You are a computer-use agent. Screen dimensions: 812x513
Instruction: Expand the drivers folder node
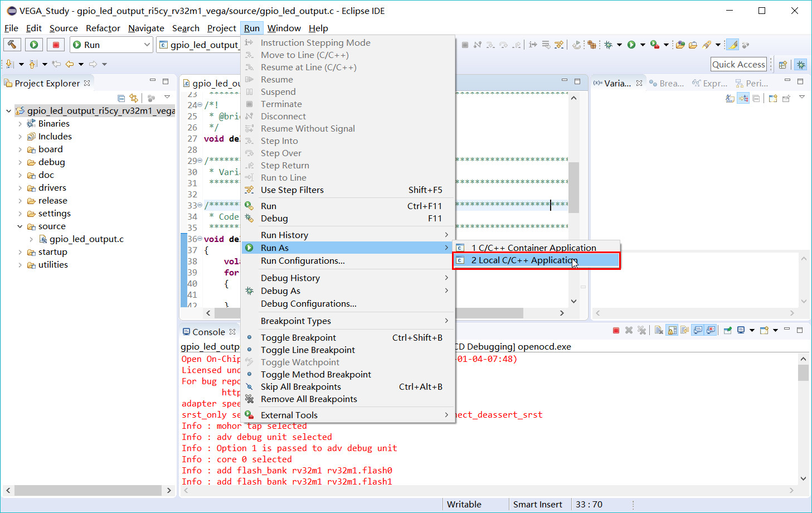click(20, 188)
